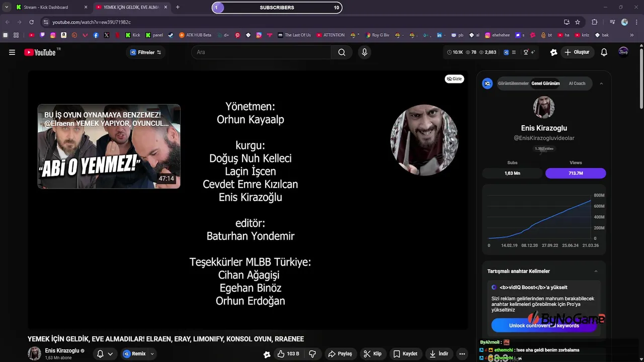Open the account avatar menu

click(x=623, y=52)
